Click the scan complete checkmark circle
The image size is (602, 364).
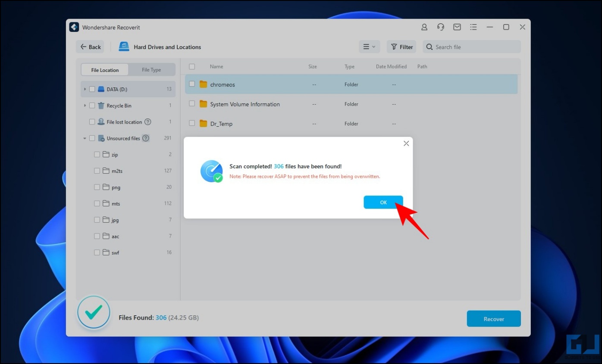[x=94, y=312]
